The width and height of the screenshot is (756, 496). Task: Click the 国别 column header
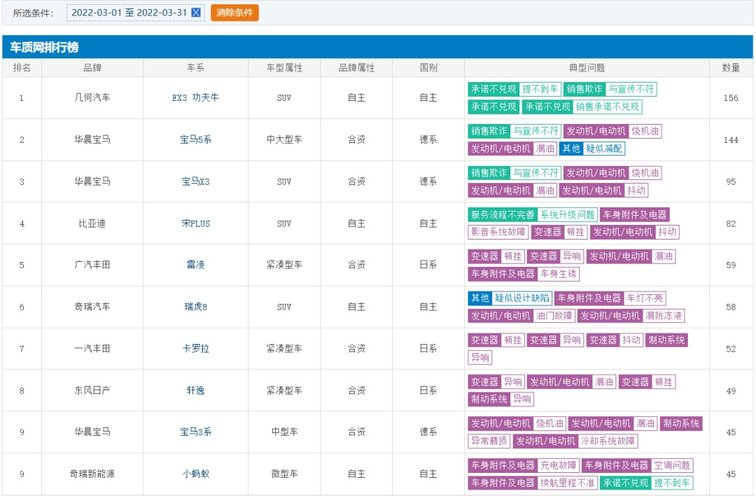pos(428,67)
